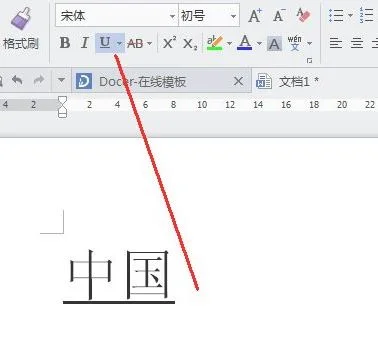The width and height of the screenshot is (378, 360).
Task: Clear formatting with the eraser icon
Action: (x=303, y=15)
